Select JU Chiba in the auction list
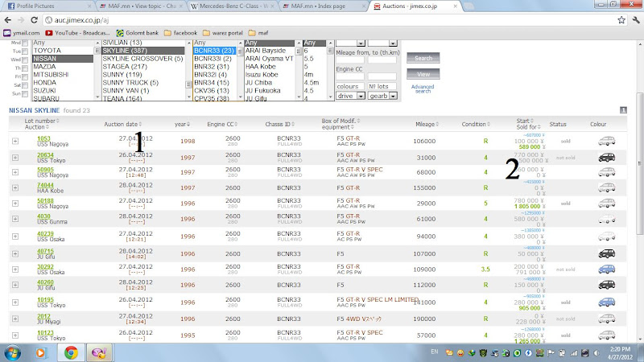The width and height of the screenshot is (644, 362). [x=270, y=83]
